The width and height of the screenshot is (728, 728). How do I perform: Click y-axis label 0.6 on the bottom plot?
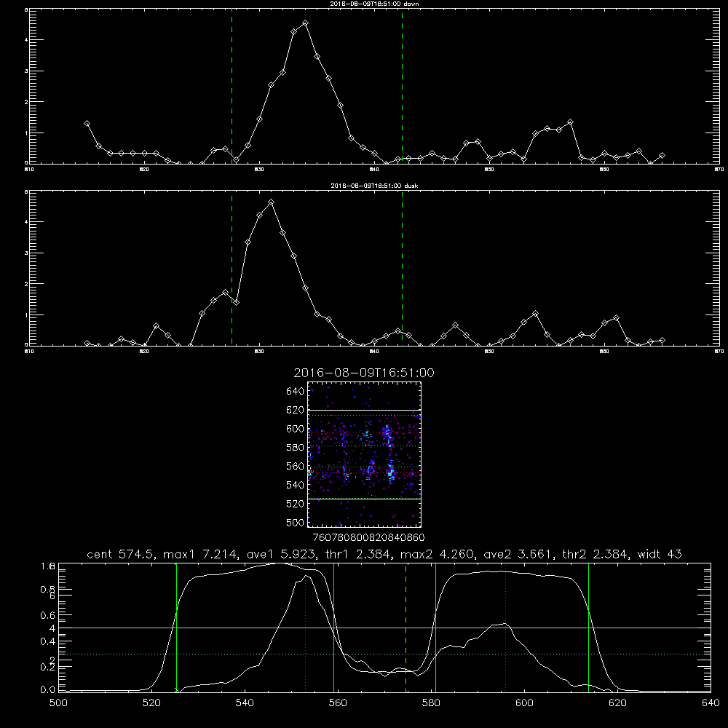pos(48,615)
